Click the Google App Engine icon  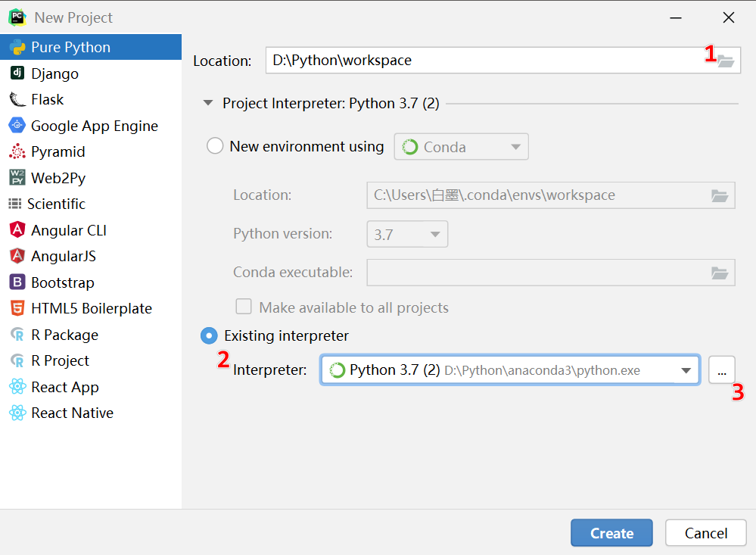pyautogui.click(x=17, y=126)
